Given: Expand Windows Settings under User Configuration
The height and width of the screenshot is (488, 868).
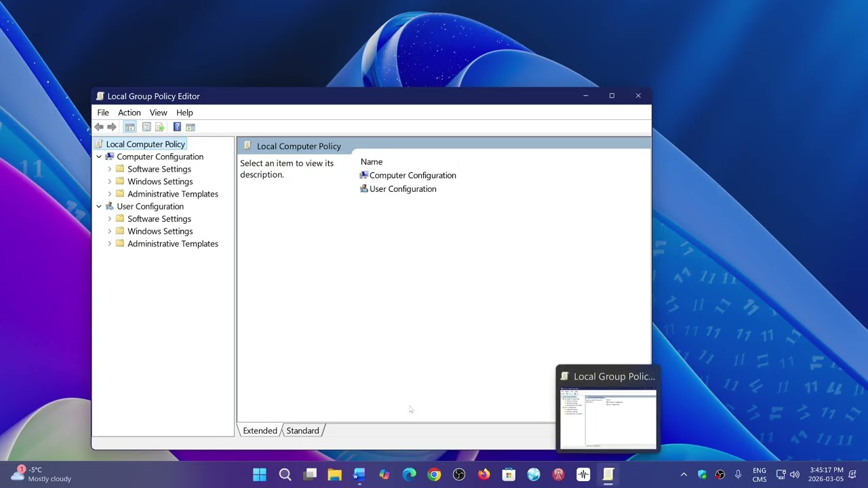Looking at the screenshot, I should tap(110, 231).
